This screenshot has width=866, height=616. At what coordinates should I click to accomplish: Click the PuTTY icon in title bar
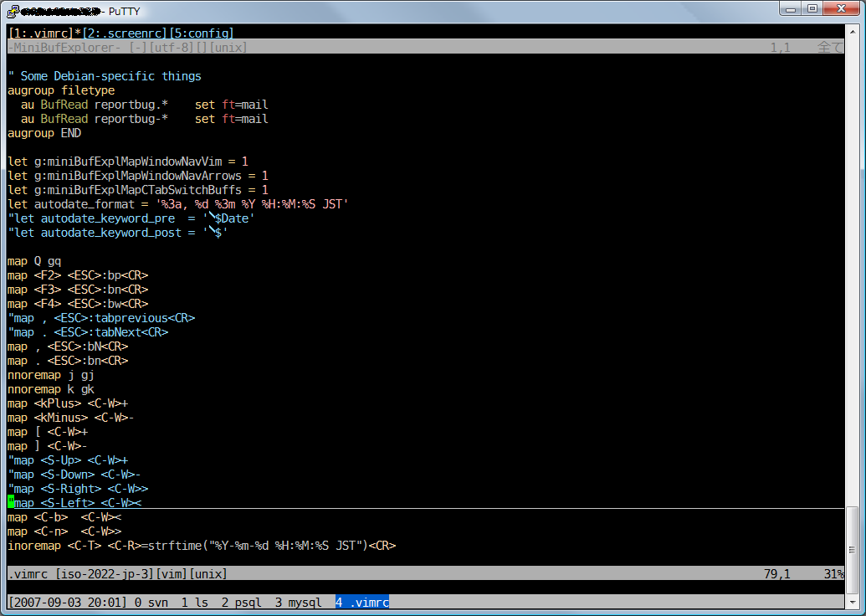tap(13, 11)
